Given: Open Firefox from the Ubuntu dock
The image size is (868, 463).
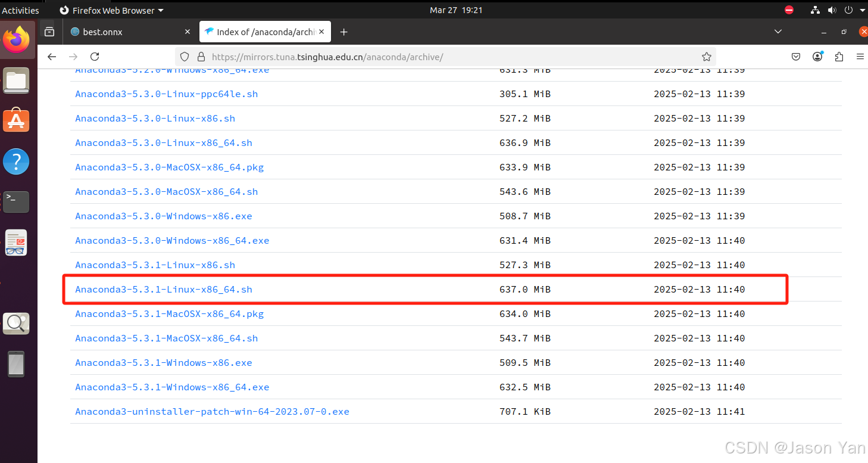Looking at the screenshot, I should click(x=16, y=39).
